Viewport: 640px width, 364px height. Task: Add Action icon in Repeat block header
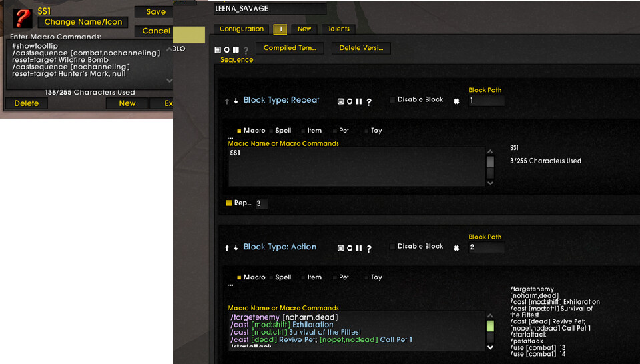coord(340,101)
